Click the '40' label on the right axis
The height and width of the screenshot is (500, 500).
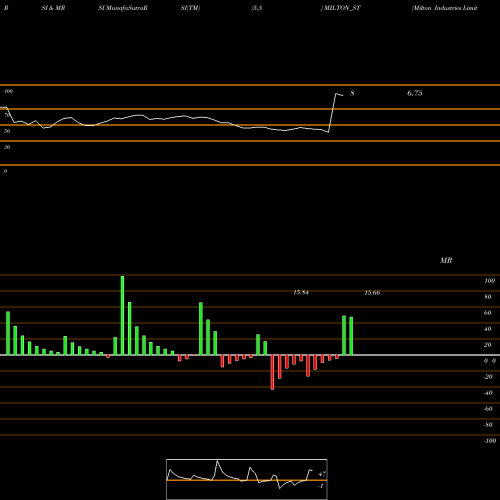click(x=488, y=329)
